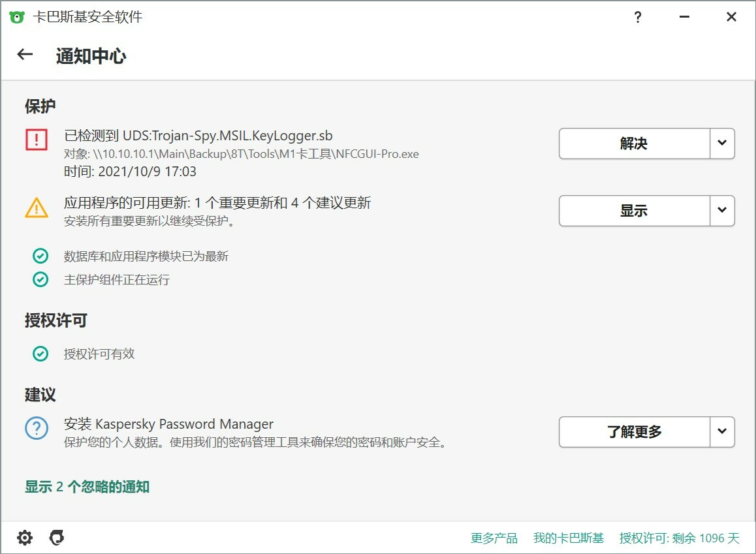Click the description 保护您的个人数据。使用我们的密码管理工具…
The image size is (756, 554).
[x=255, y=442]
